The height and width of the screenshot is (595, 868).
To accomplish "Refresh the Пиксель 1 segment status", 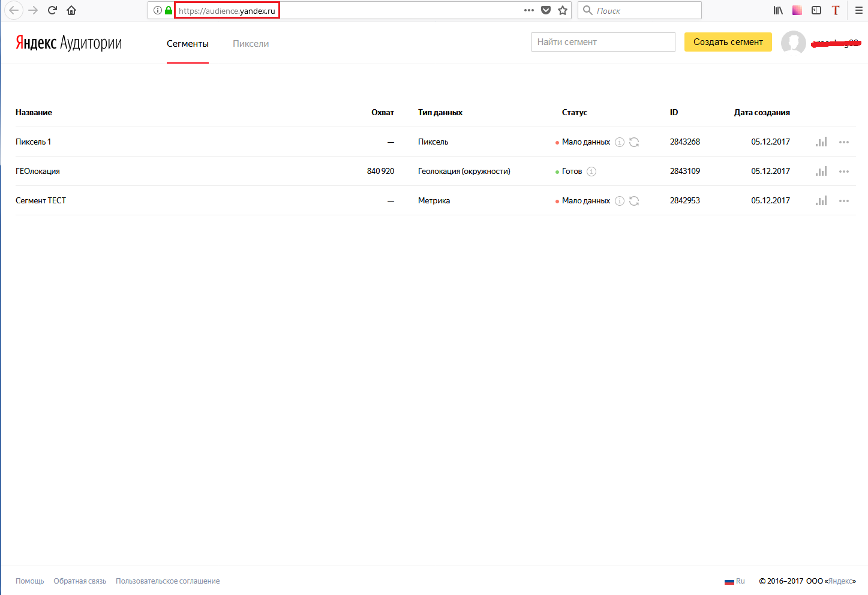I will (x=634, y=142).
